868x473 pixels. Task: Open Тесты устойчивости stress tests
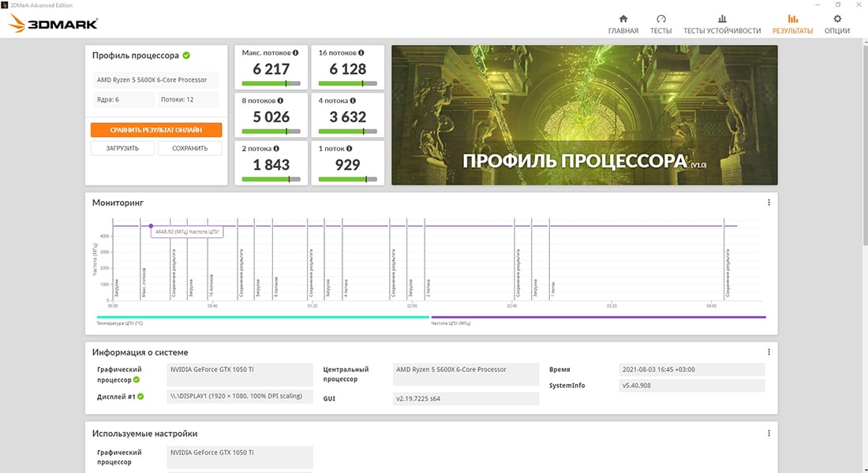point(721,24)
